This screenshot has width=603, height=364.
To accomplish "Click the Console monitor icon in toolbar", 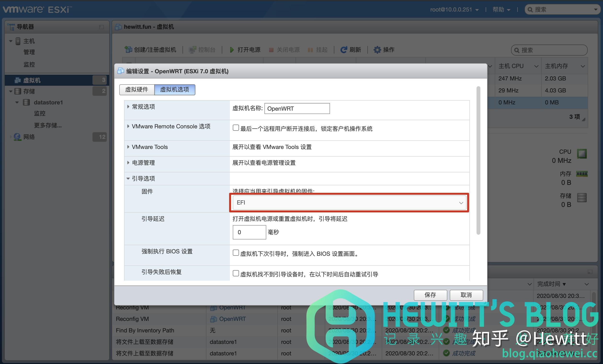I will point(192,50).
